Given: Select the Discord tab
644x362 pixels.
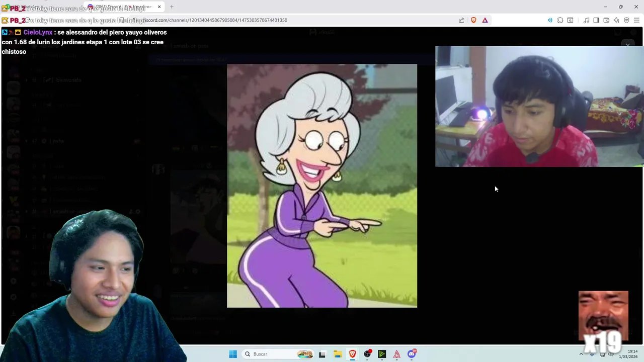Looking at the screenshot, I should tap(123, 7).
